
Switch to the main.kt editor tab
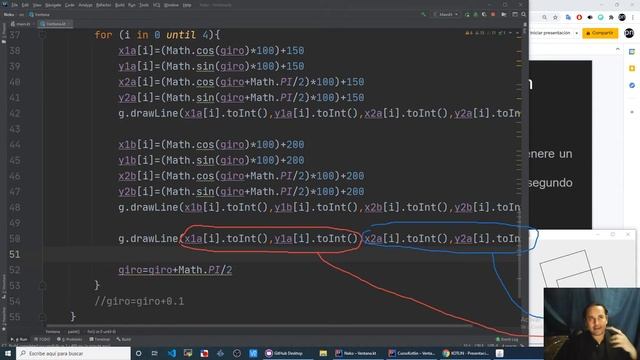[x=21, y=24]
